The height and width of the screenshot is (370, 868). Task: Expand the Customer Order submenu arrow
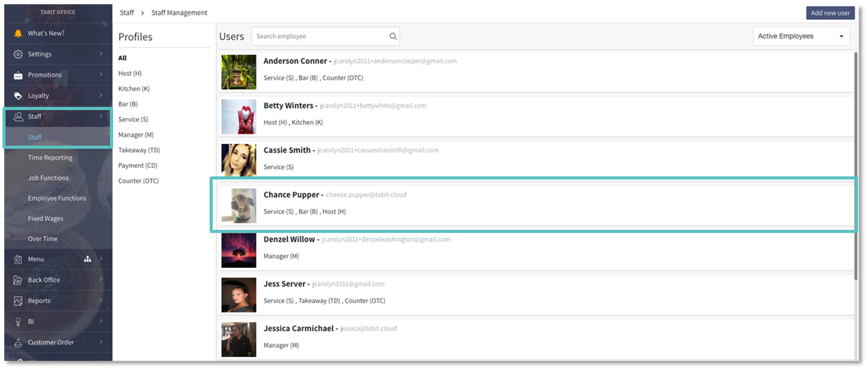coord(101,342)
